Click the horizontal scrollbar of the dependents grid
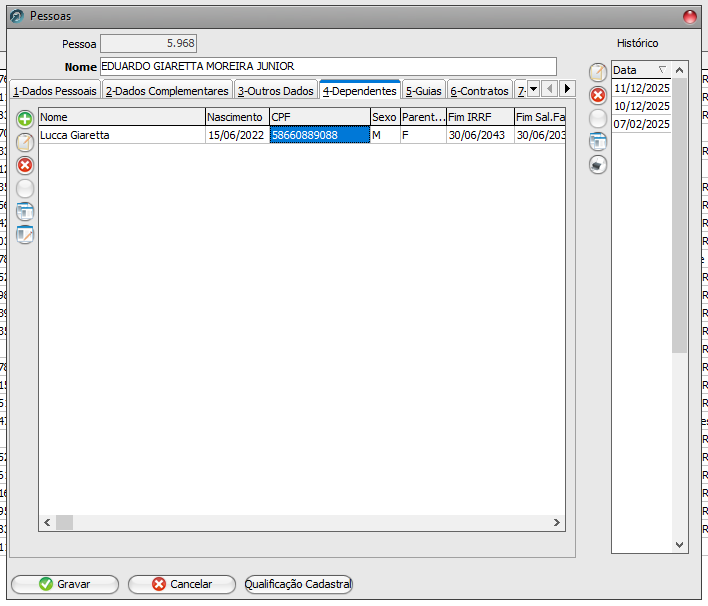Screen dimensions: 708x606 pyautogui.click(x=300, y=523)
